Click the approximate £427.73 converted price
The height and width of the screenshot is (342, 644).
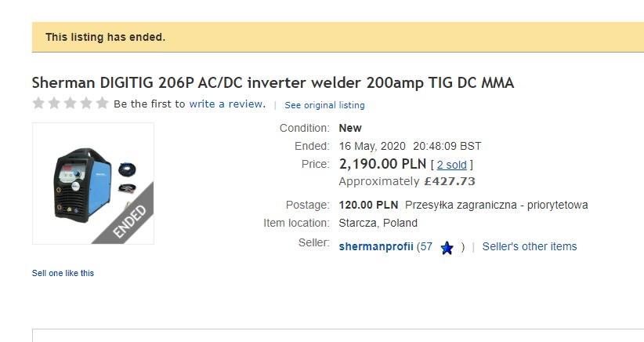(449, 181)
